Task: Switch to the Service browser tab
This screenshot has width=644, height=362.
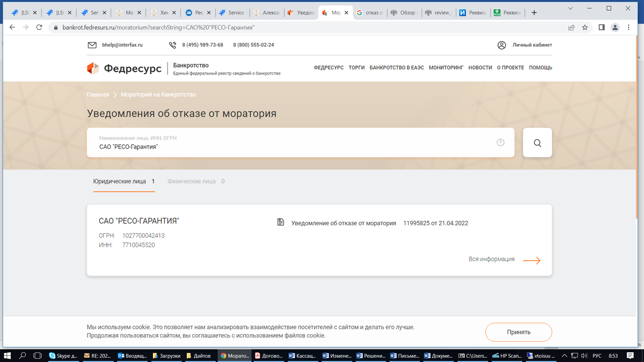Action: [231, 12]
